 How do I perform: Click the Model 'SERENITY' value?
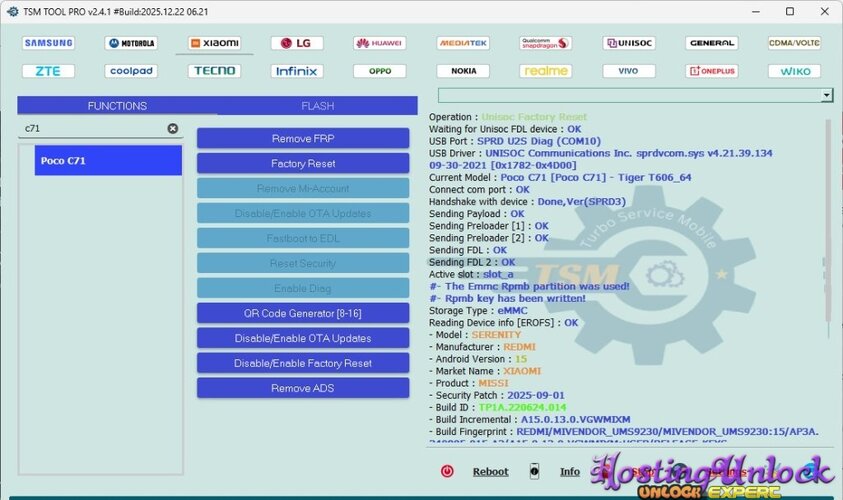pyautogui.click(x=496, y=335)
